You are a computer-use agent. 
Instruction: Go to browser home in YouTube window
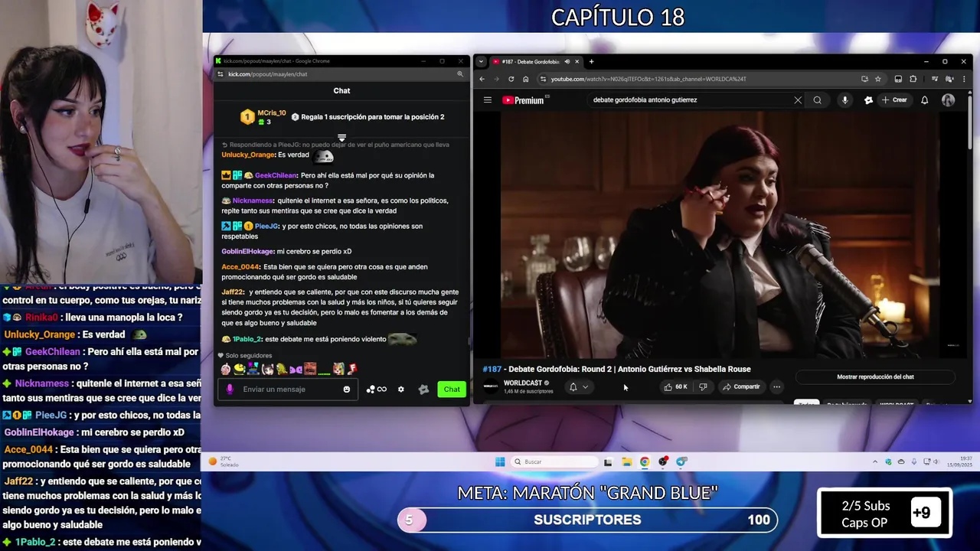(x=525, y=79)
